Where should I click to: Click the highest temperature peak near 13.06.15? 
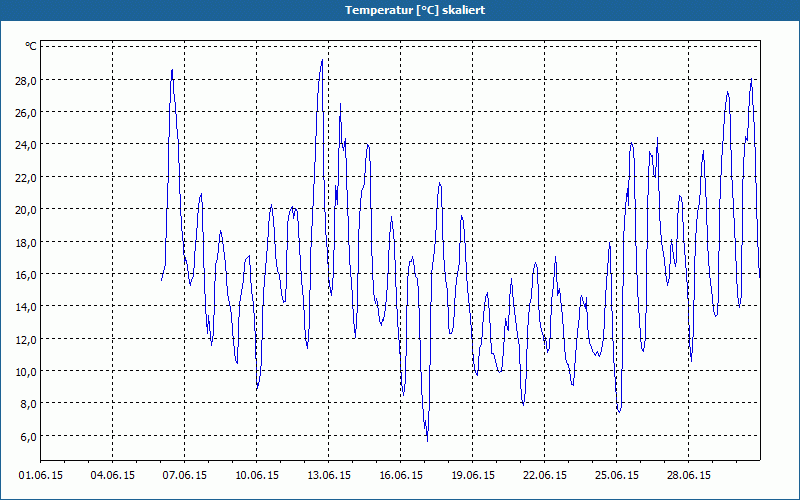pyautogui.click(x=322, y=60)
